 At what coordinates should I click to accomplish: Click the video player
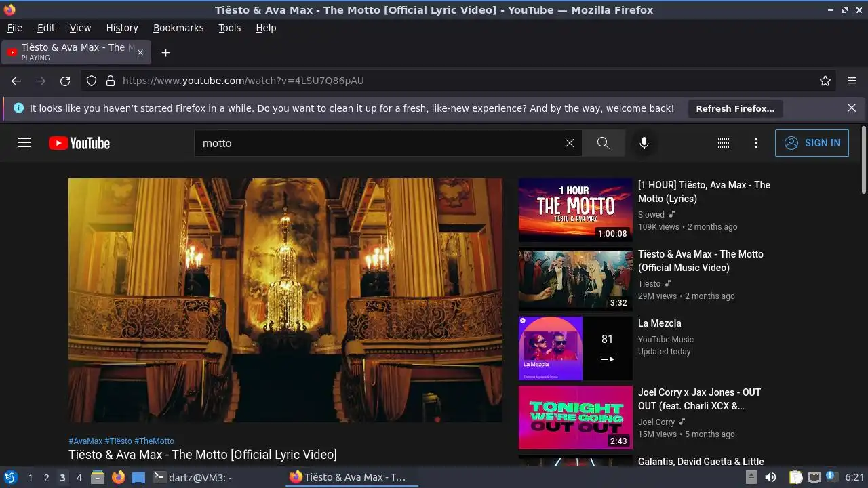(285, 300)
